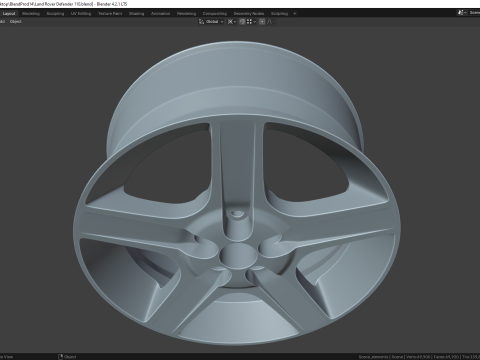Toggle proportional editing button
Screen dimensions: 480x360
(x=262, y=22)
